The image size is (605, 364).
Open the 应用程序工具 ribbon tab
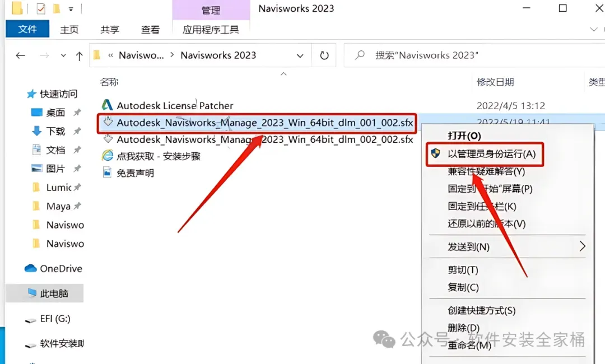(211, 29)
